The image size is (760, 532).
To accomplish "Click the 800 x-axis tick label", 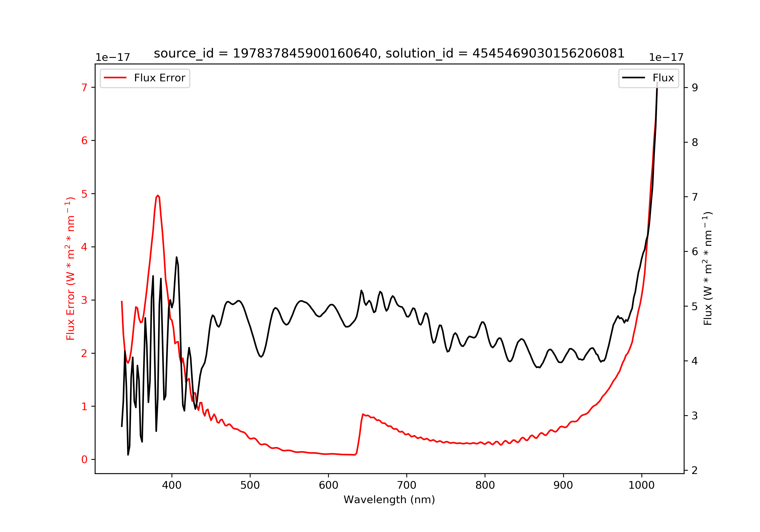I will point(485,485).
